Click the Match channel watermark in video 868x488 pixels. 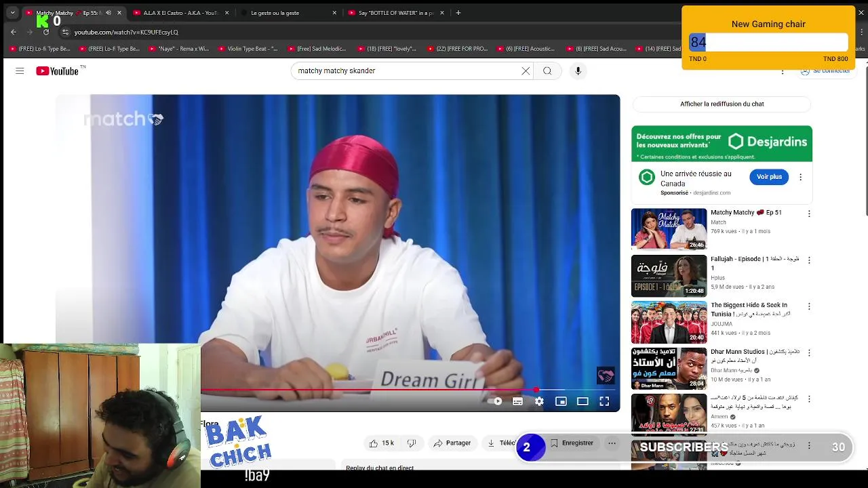[605, 375]
